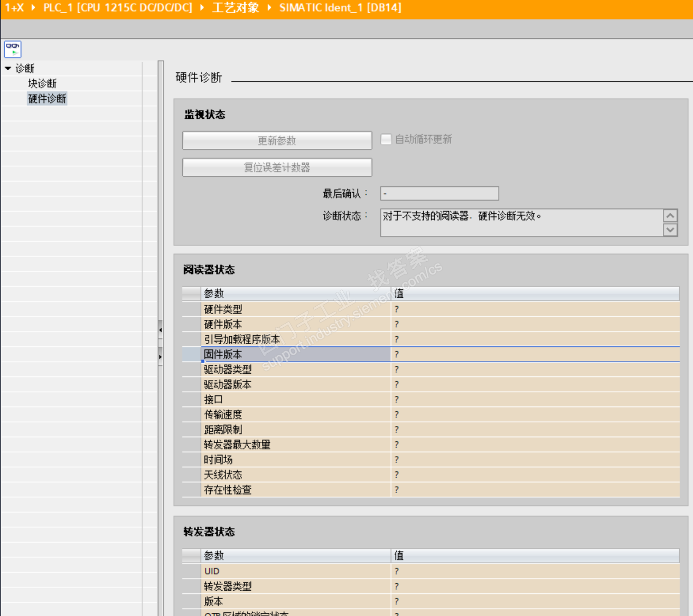Click the value cell of 硬件类型

[x=535, y=309]
